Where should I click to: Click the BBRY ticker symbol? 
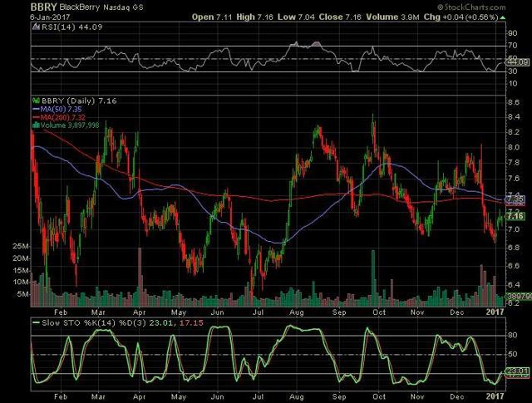coord(44,7)
